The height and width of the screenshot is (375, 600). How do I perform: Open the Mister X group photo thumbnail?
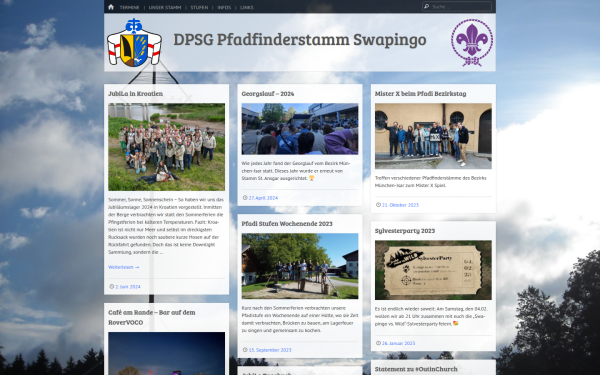(x=433, y=136)
